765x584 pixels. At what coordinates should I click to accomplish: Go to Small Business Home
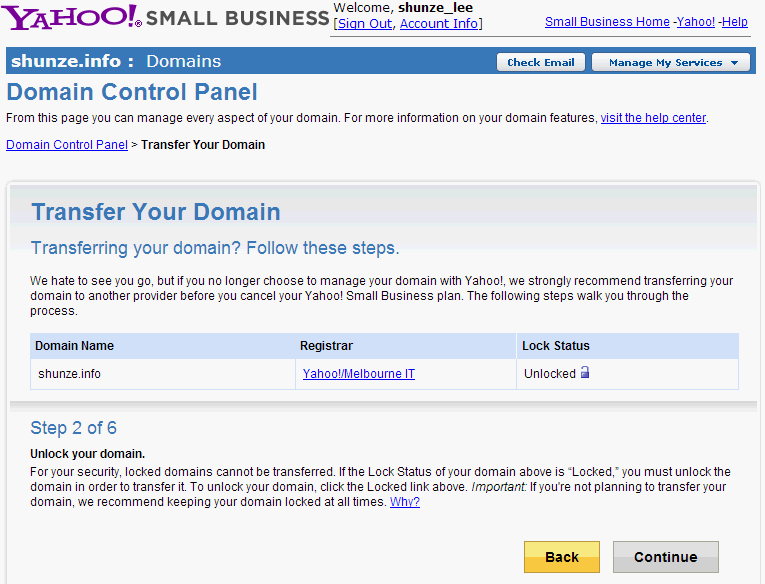pyautogui.click(x=607, y=22)
